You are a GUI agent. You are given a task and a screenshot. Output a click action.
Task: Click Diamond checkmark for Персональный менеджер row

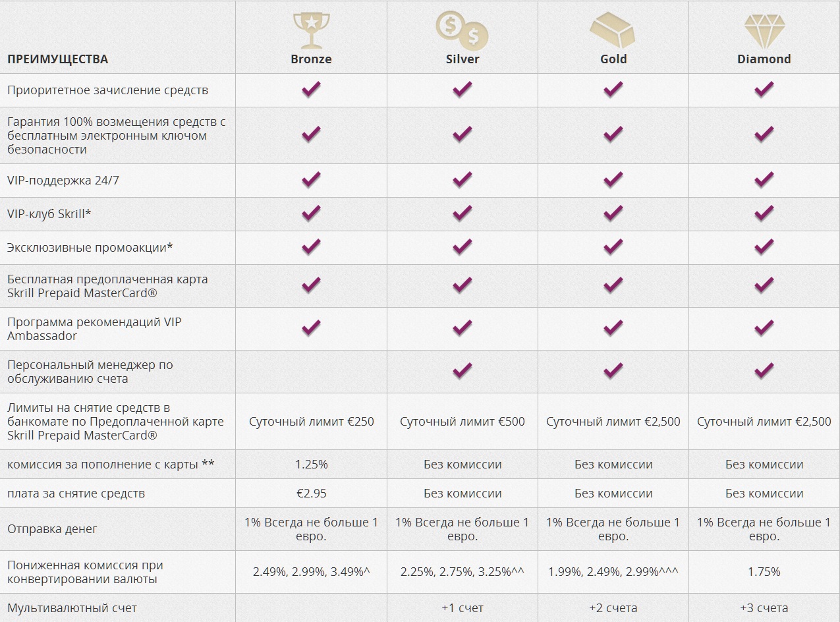(x=764, y=371)
